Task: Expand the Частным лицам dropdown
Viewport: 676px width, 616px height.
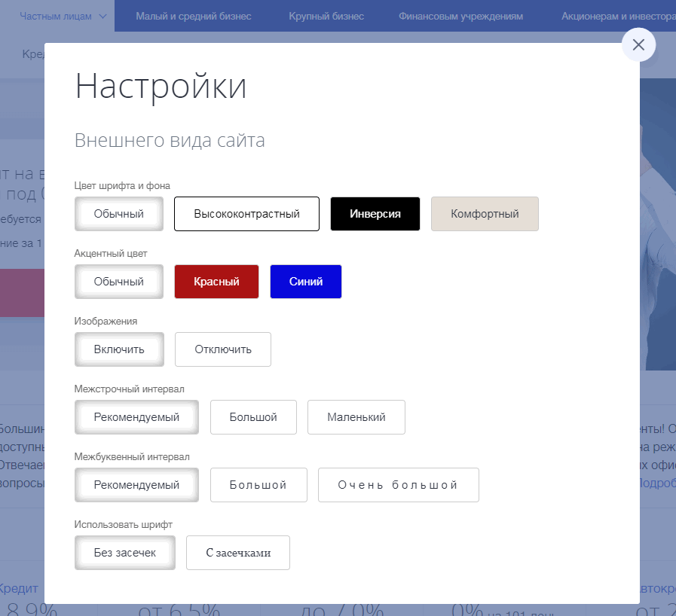Action: [63, 16]
